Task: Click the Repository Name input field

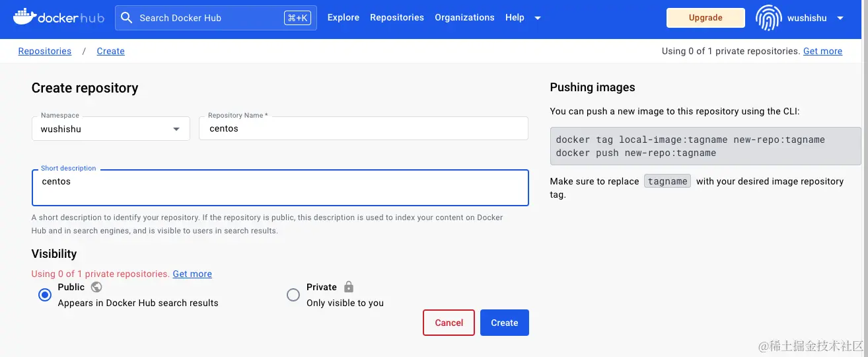Action: pos(363,129)
